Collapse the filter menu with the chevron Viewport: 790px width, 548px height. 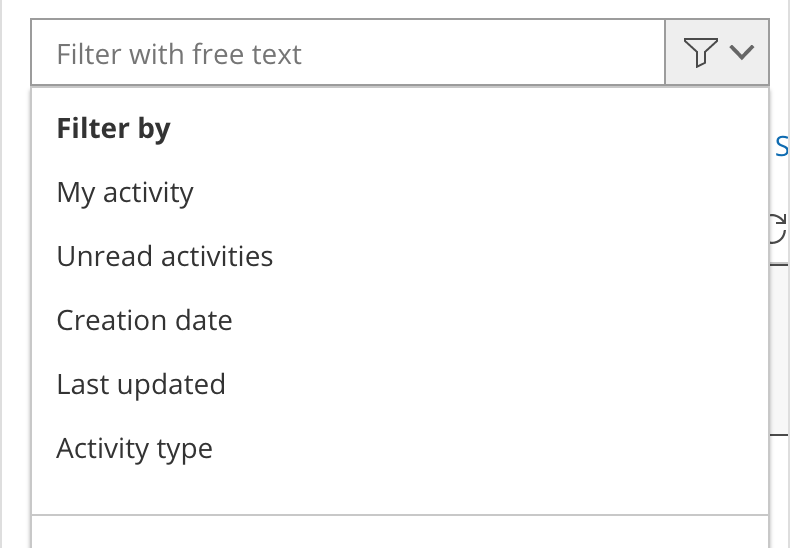pos(741,52)
